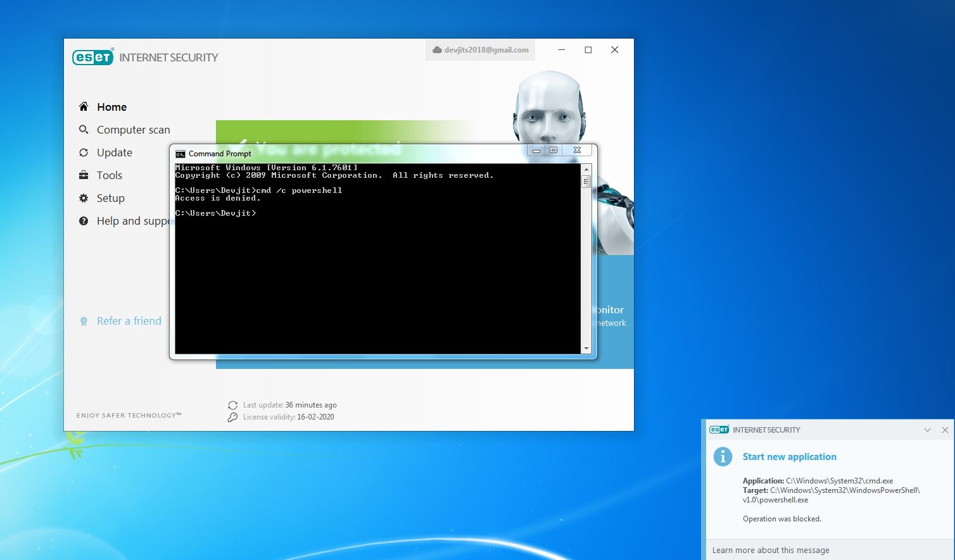Screen dimensions: 955x560
Task: Restore down the Command Prompt window
Action: 553,151
